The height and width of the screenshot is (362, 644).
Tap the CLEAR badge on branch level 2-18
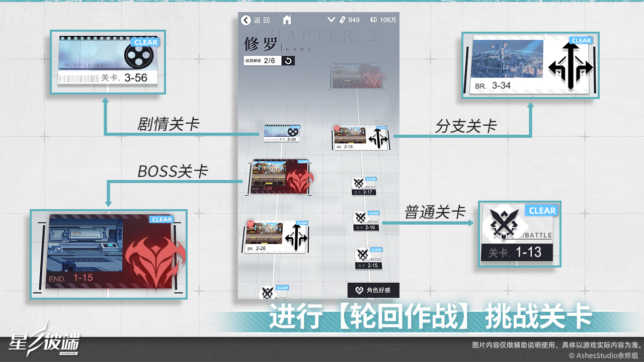click(x=382, y=128)
